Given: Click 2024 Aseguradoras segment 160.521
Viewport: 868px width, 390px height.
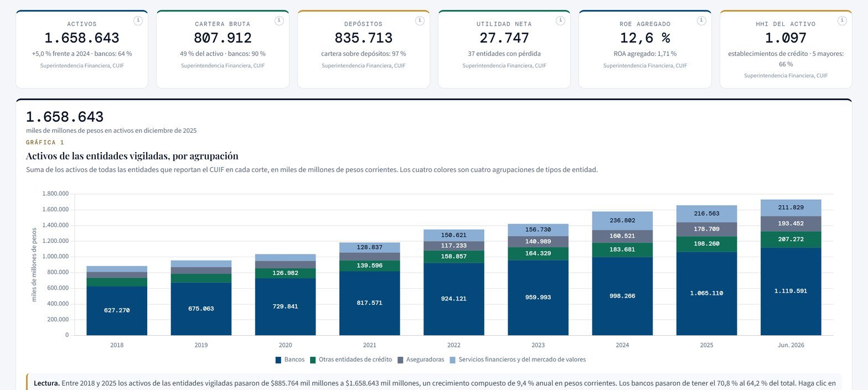Looking at the screenshot, I should click(622, 236).
